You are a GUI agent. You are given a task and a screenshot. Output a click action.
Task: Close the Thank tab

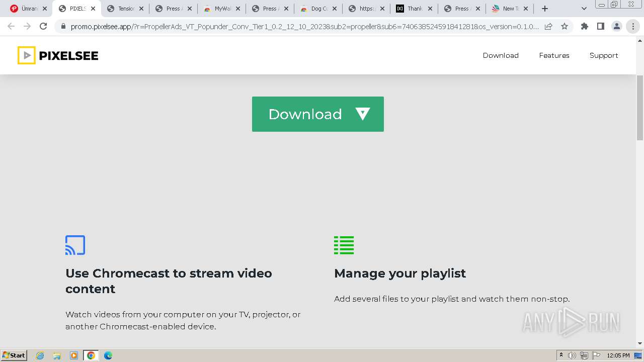(x=431, y=9)
